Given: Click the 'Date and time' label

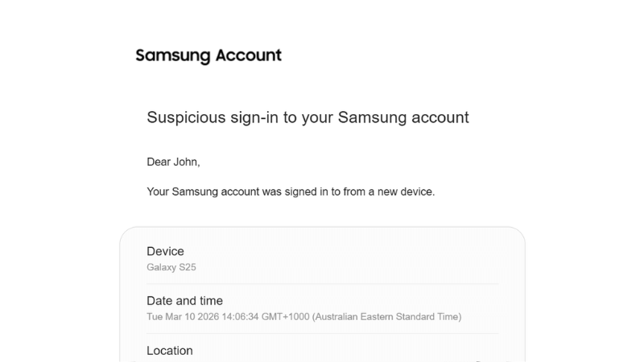Looking at the screenshot, I should tap(184, 301).
